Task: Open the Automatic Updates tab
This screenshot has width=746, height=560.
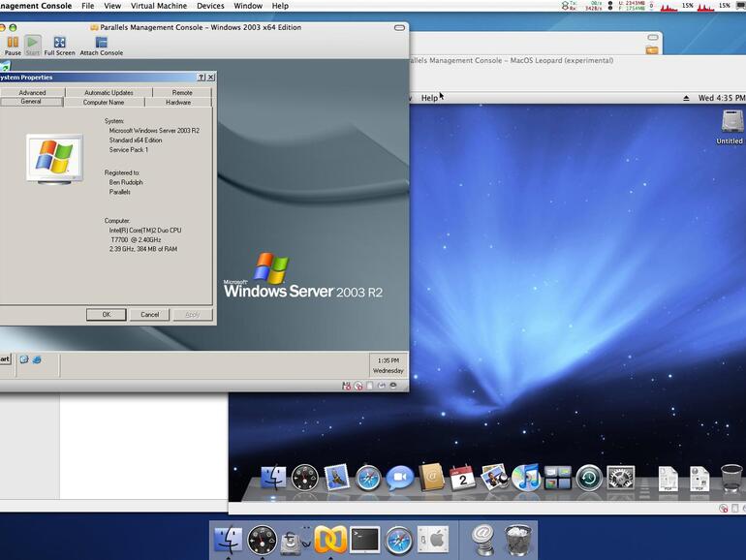Action: (x=109, y=92)
